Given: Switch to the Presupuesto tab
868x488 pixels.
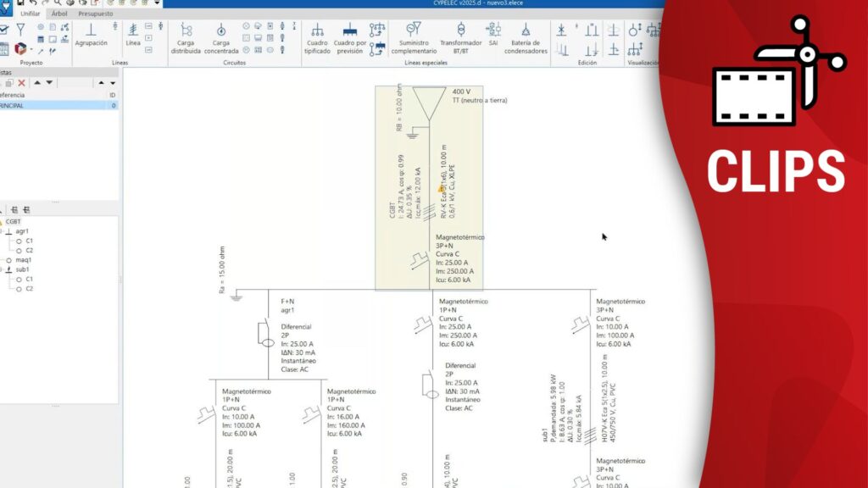Looking at the screenshot, I should (x=95, y=14).
